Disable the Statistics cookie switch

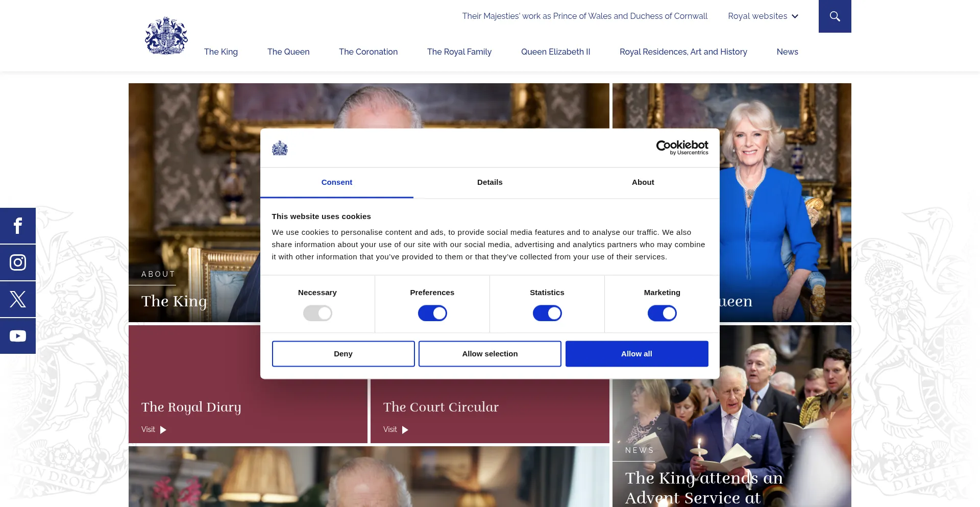[547, 313]
